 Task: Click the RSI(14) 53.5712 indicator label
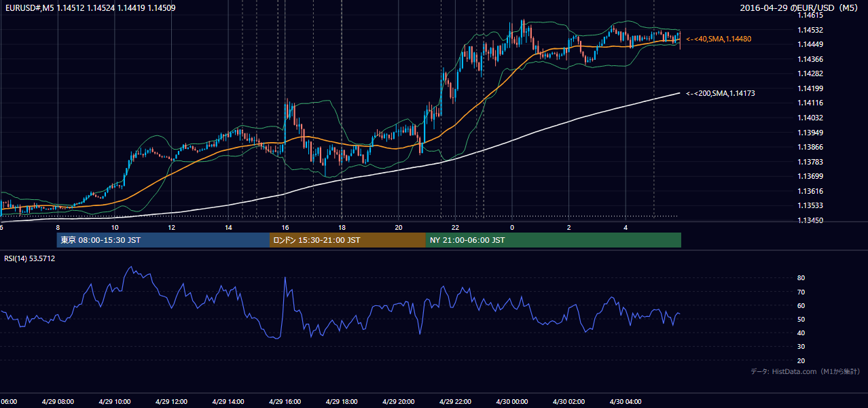coord(30,258)
